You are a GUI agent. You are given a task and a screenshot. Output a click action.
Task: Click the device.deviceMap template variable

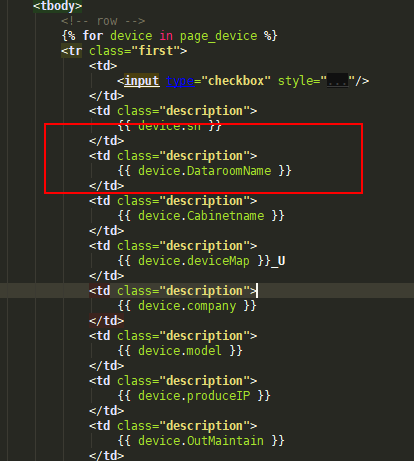[194, 261]
